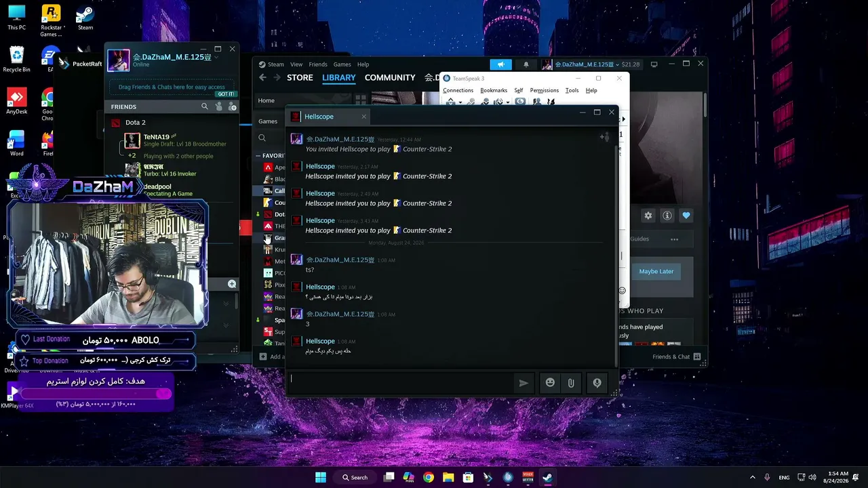The image size is (868, 488).
Task: Open TeamSpeak Help menu
Action: tap(591, 90)
